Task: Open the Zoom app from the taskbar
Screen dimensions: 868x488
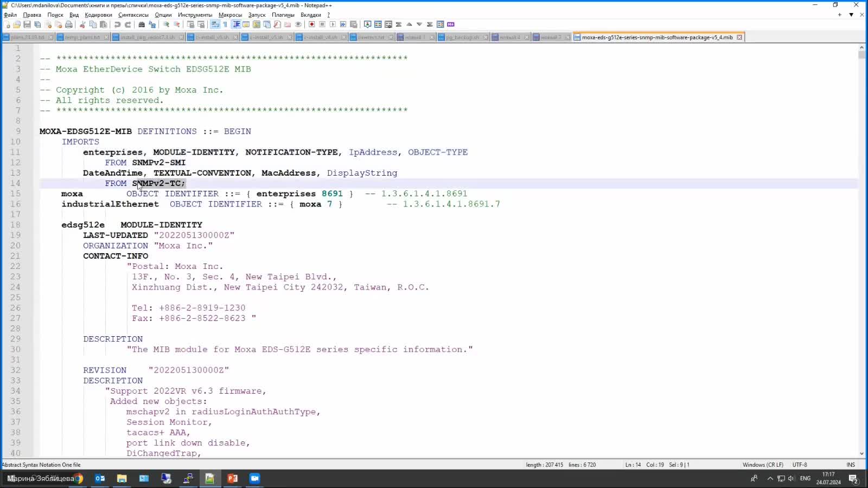Action: coord(254,478)
